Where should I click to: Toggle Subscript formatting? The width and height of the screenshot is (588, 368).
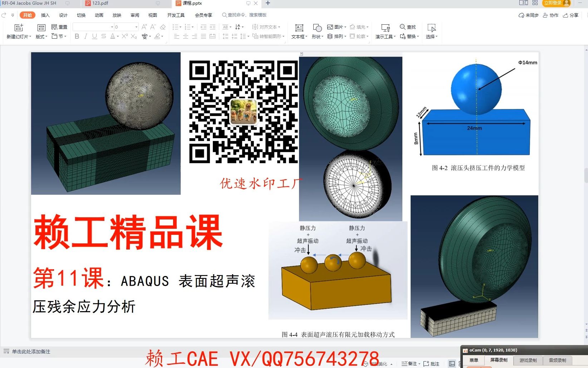tap(134, 36)
